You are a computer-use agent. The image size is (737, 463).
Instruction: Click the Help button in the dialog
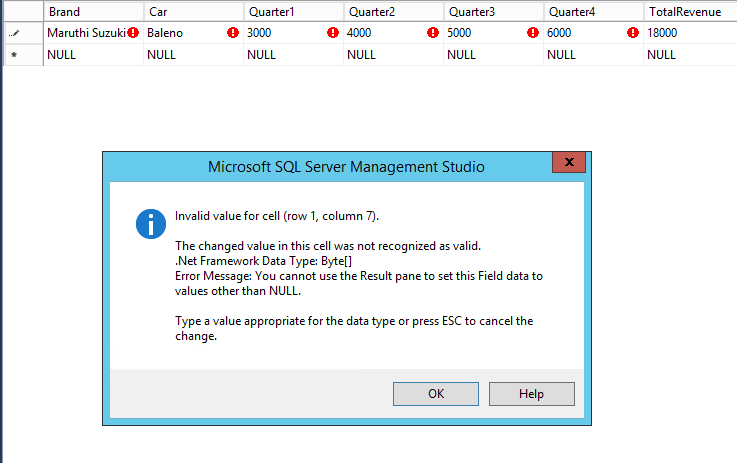tap(532, 393)
